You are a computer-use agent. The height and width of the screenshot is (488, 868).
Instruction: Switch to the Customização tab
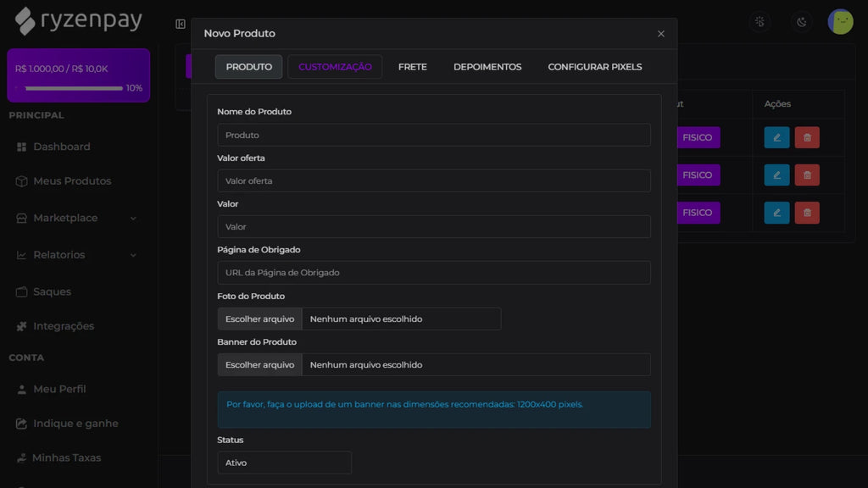coord(335,67)
